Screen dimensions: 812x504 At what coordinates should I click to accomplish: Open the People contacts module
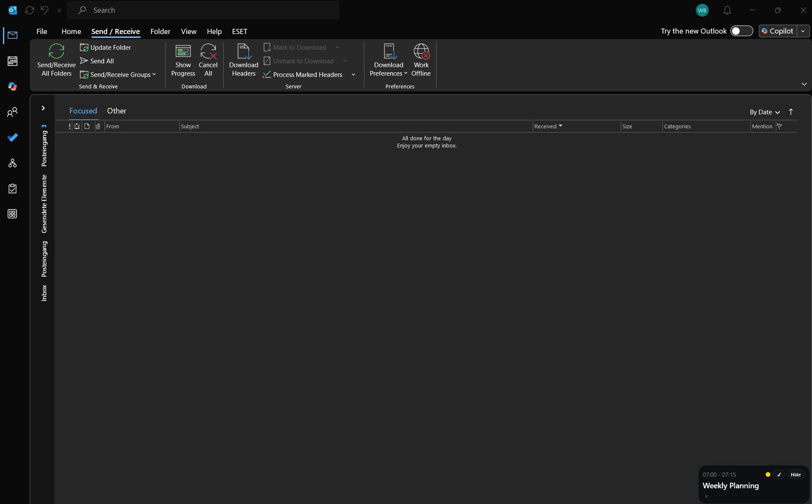point(12,112)
